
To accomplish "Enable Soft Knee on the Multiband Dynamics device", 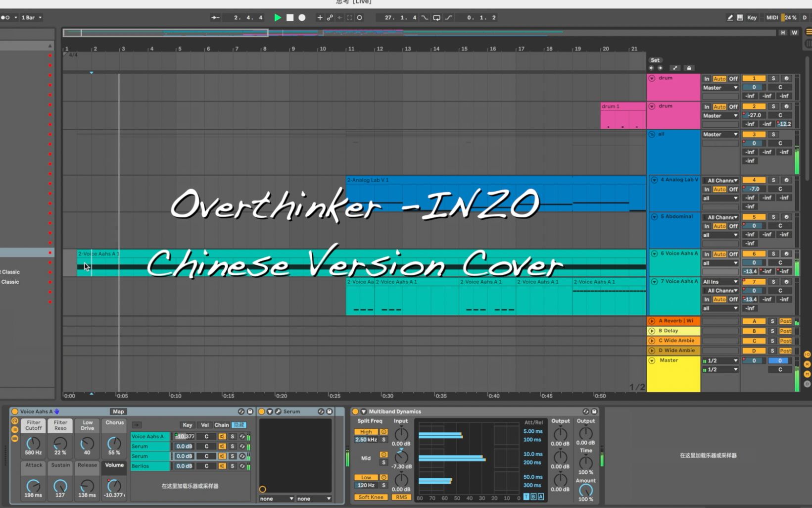I will (x=370, y=497).
